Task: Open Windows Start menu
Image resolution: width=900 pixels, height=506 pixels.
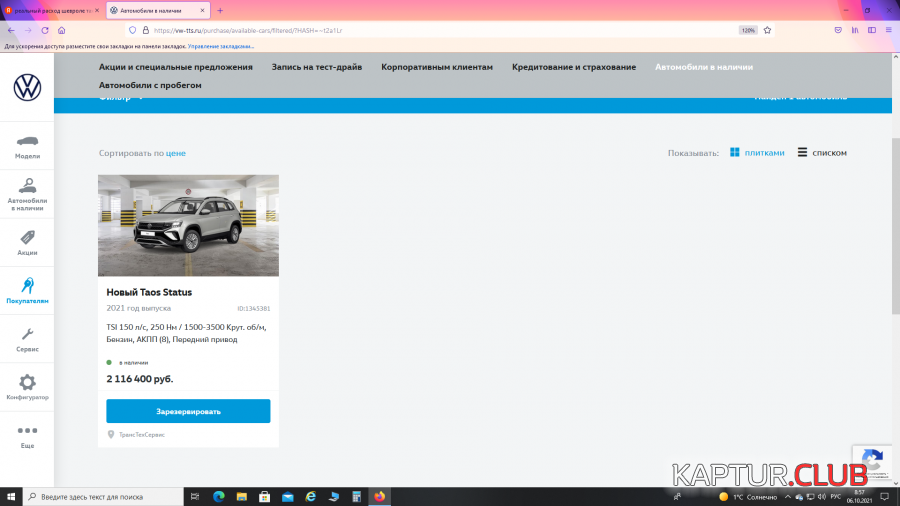Action: tap(11, 496)
